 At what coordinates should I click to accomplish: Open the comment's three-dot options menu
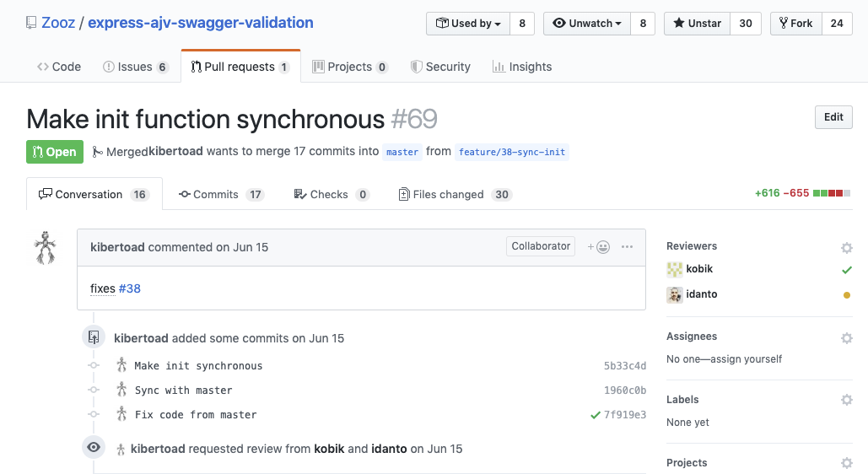pos(627,247)
